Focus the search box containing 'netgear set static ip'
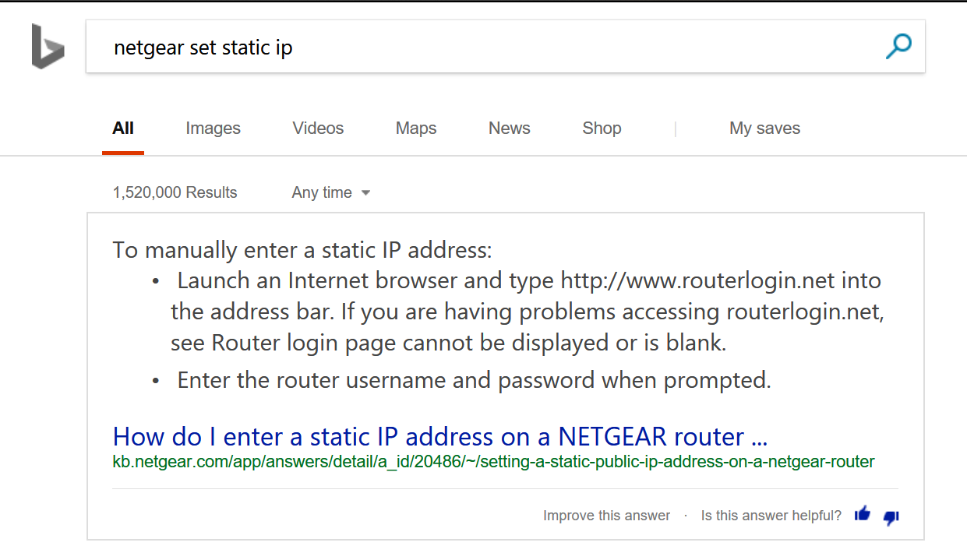The image size is (967, 560). (483, 48)
